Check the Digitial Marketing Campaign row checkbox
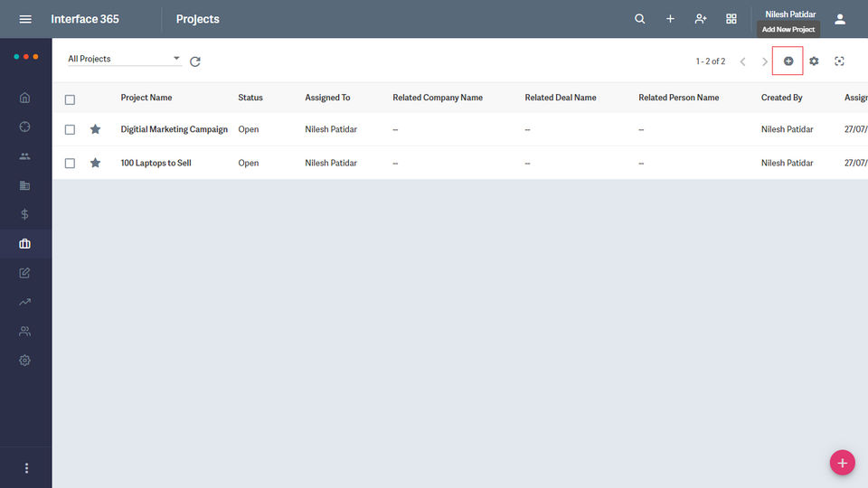 tap(70, 129)
